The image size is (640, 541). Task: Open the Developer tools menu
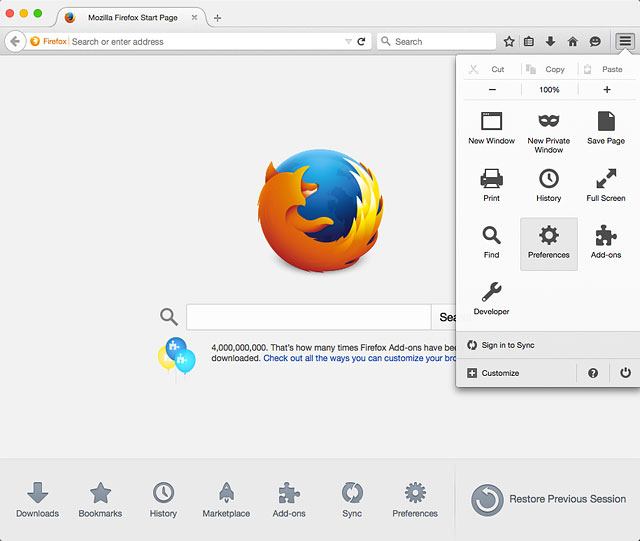491,299
